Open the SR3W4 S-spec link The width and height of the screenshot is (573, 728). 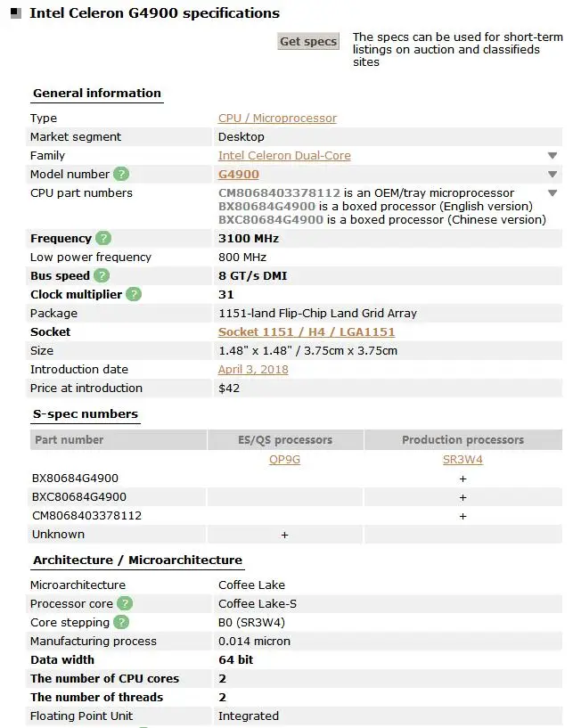pos(463,460)
